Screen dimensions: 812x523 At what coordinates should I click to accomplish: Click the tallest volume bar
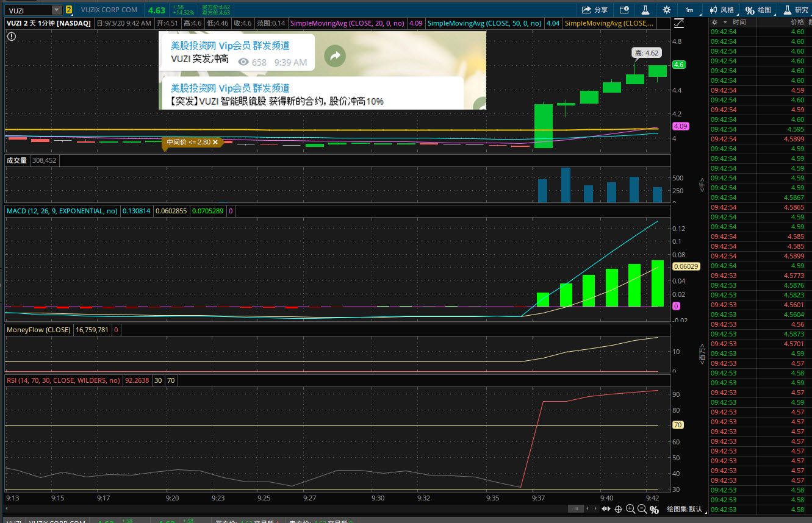coord(566,185)
